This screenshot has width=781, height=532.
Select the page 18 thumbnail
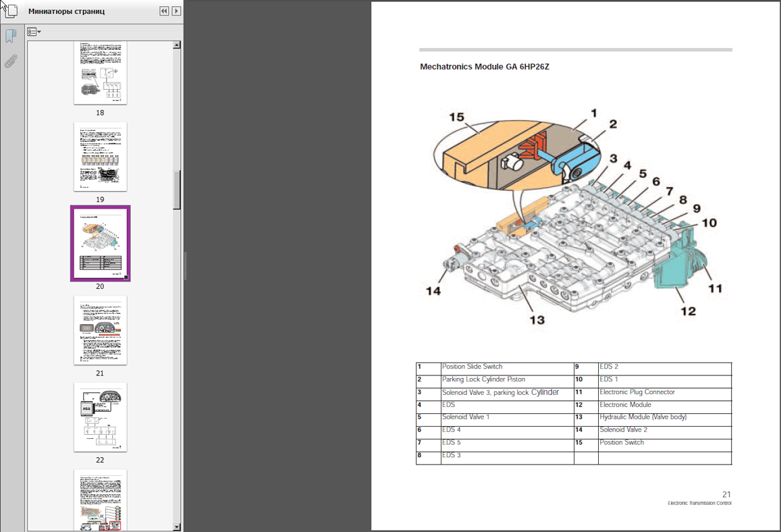click(100, 73)
